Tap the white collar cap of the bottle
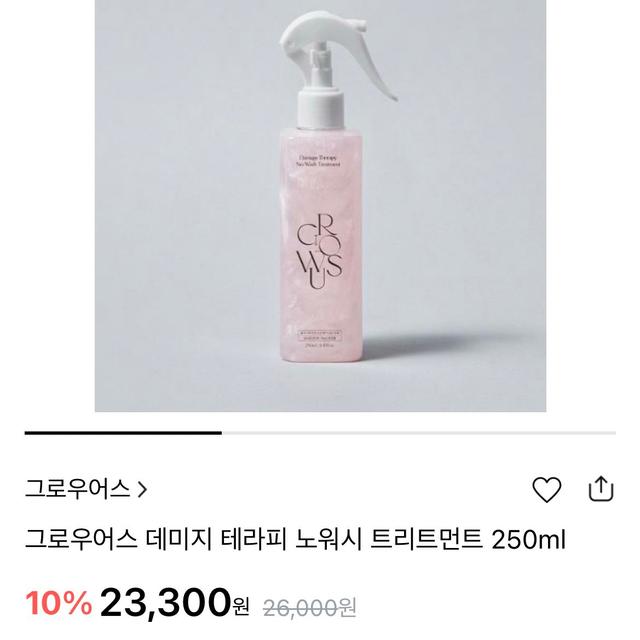 (x=321, y=107)
